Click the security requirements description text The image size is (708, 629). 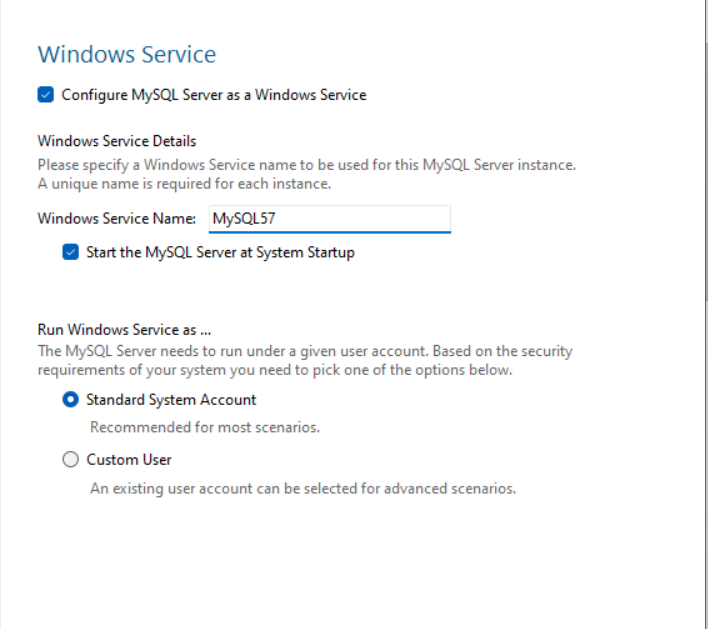tap(305, 360)
